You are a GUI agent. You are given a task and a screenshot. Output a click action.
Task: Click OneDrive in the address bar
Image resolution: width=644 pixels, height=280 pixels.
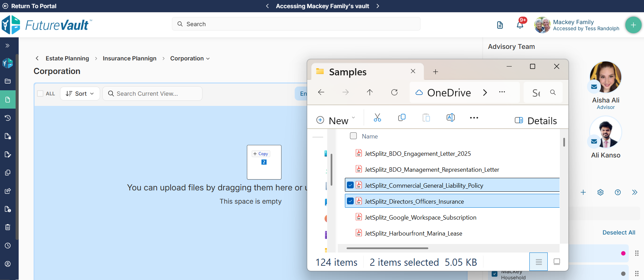(x=449, y=93)
